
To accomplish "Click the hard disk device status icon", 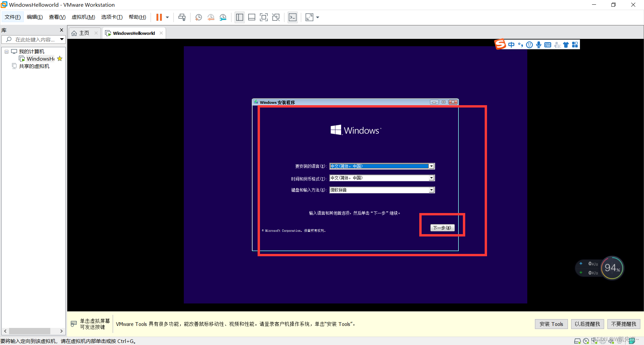I will point(578,341).
